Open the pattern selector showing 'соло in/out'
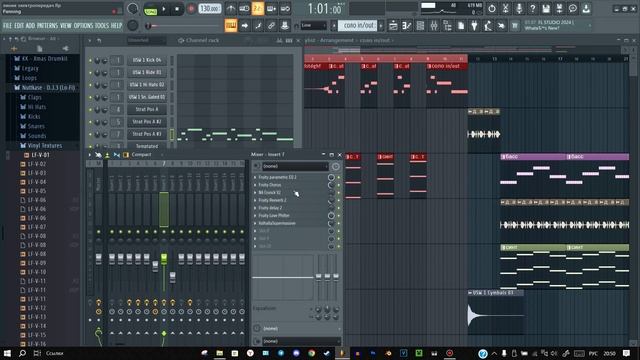 (x=358, y=26)
